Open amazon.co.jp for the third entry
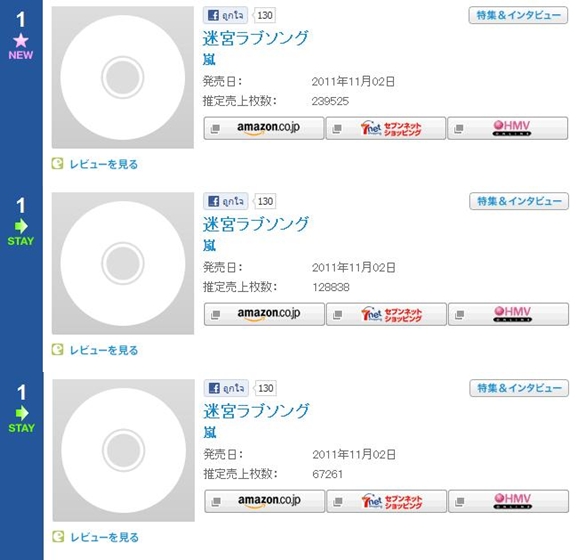Screen dimensions: 577x560 click(x=265, y=501)
